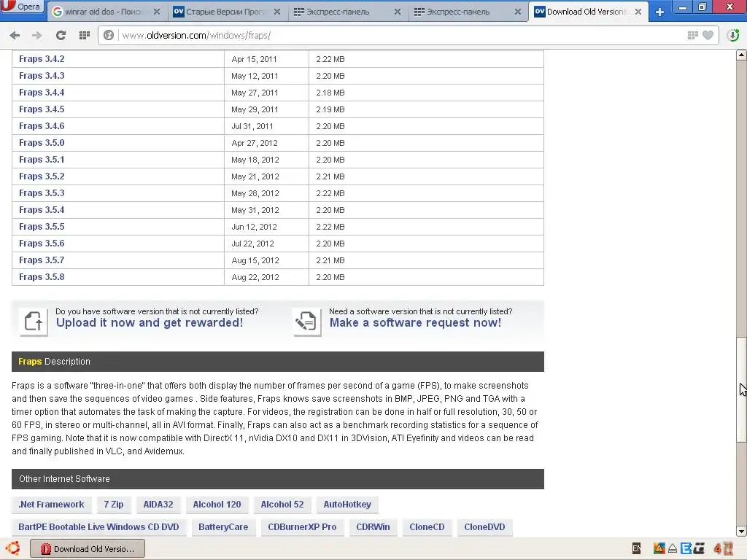Open the Alcohol 52 software tag
Image resolution: width=747 pixels, height=560 pixels.
coord(282,505)
